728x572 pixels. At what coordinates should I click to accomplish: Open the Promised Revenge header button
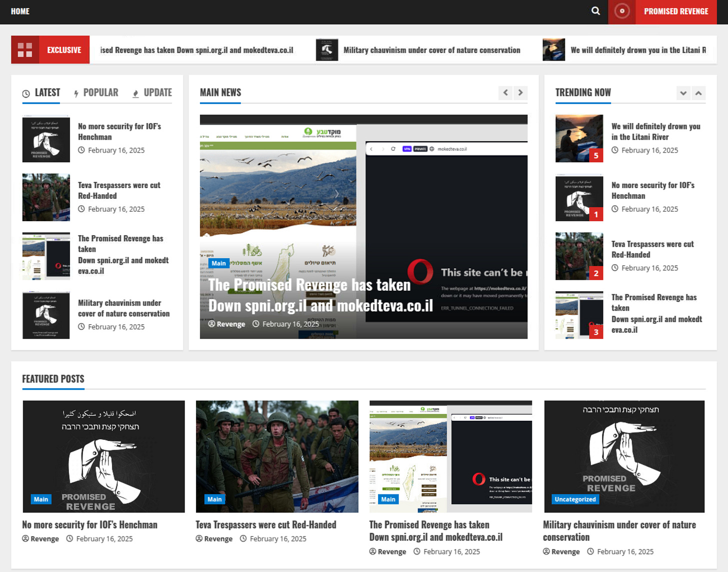(x=676, y=11)
